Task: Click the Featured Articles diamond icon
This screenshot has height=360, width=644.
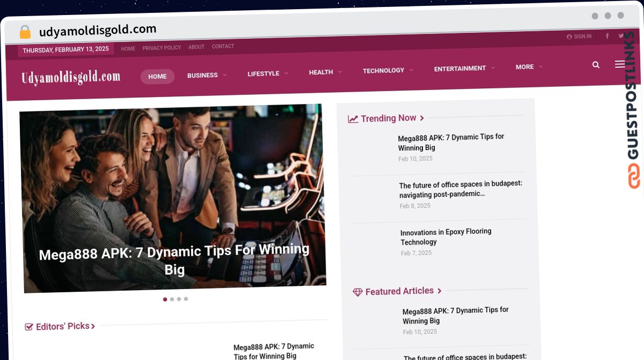Action: point(358,292)
